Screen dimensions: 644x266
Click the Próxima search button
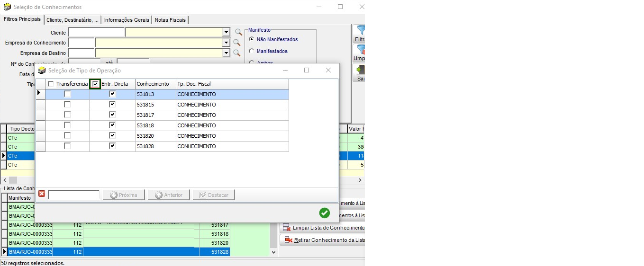123,195
